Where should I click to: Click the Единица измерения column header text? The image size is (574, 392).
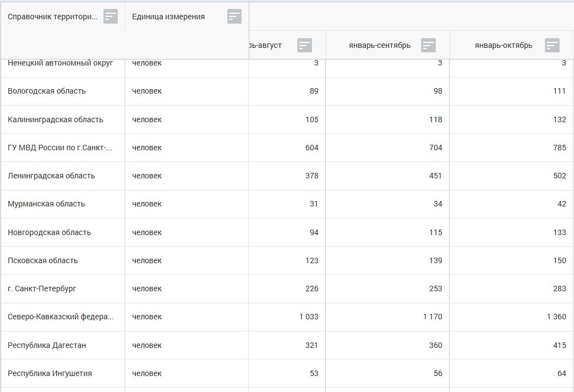(168, 17)
